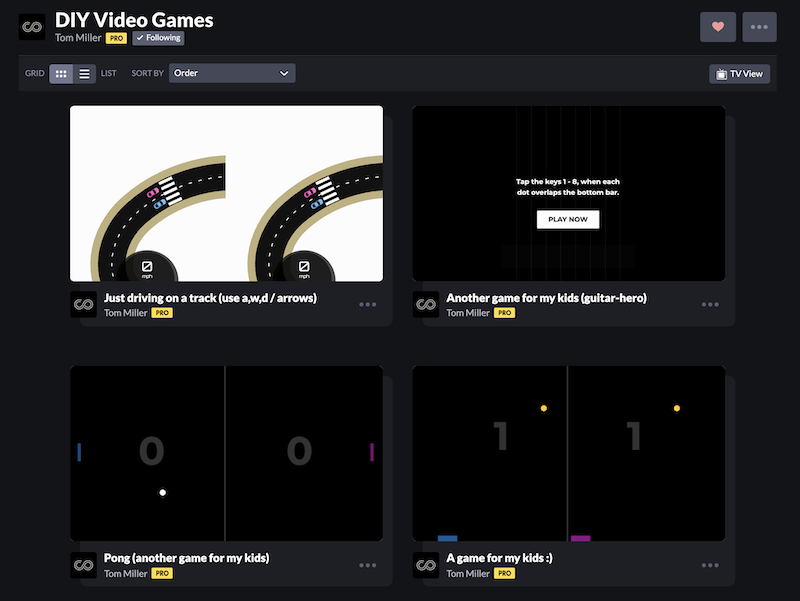Click the PRO badge next to header author

click(x=116, y=38)
